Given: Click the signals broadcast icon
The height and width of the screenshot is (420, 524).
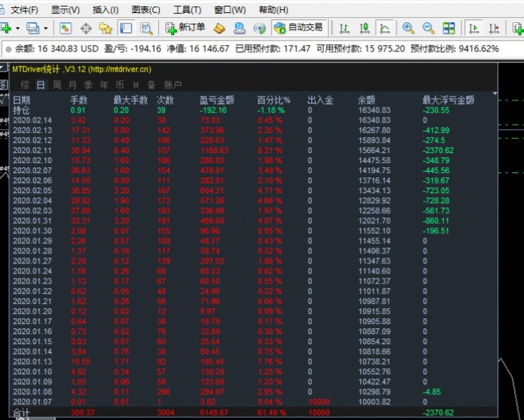Looking at the screenshot, I should click(x=259, y=28).
